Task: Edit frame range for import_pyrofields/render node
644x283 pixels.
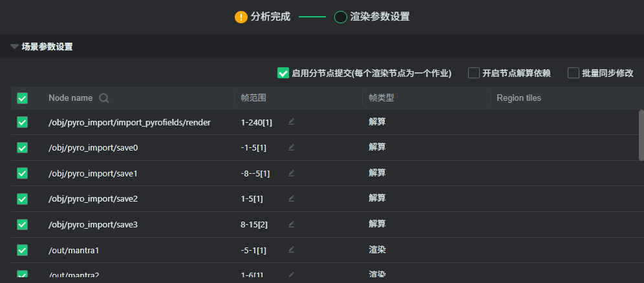Action: [x=292, y=121]
